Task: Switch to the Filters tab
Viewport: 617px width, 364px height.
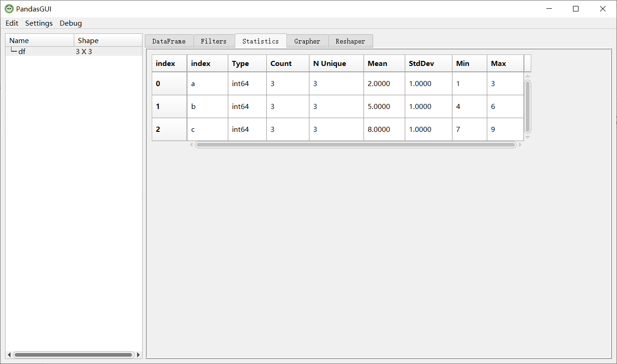Action: (x=214, y=41)
